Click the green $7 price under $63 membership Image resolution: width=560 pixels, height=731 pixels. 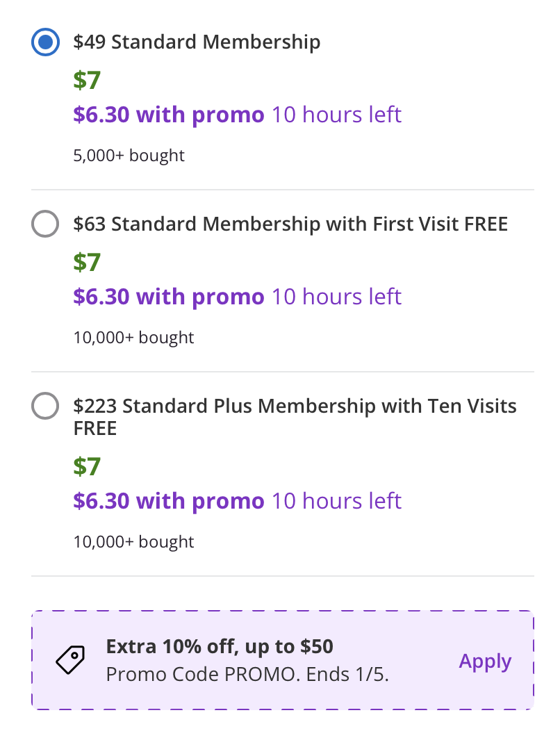(x=87, y=263)
